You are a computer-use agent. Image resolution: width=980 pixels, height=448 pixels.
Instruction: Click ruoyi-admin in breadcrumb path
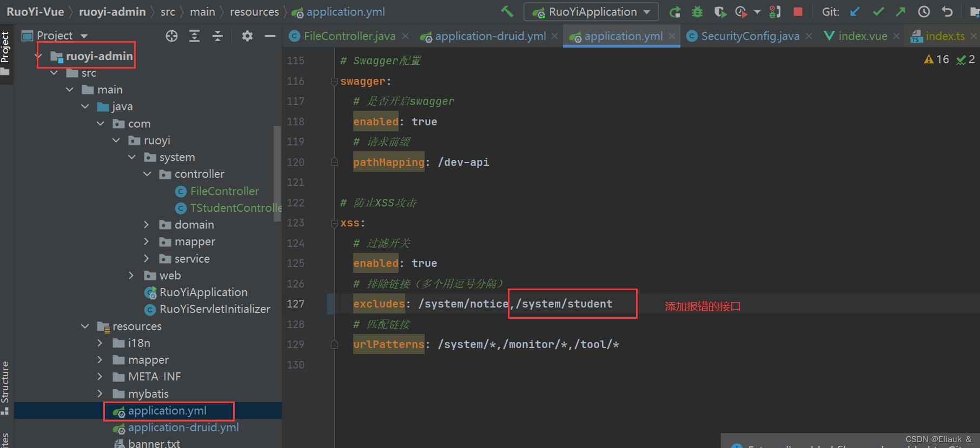tap(112, 12)
